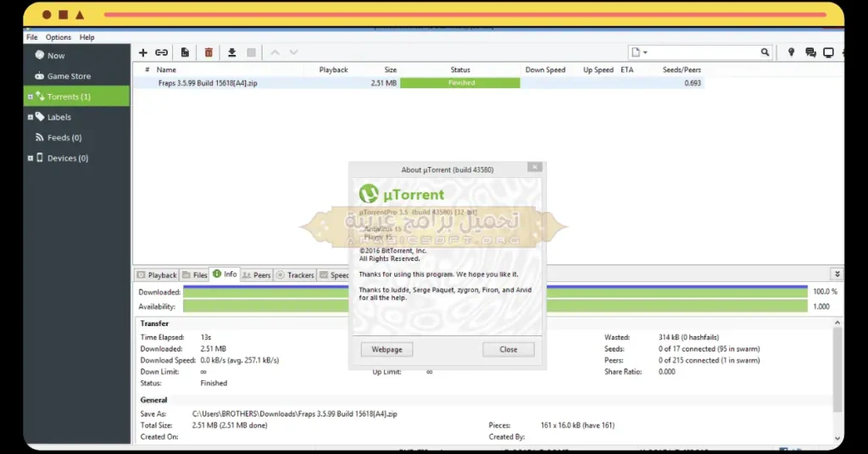
Task: Open the File menu
Action: [x=32, y=37]
